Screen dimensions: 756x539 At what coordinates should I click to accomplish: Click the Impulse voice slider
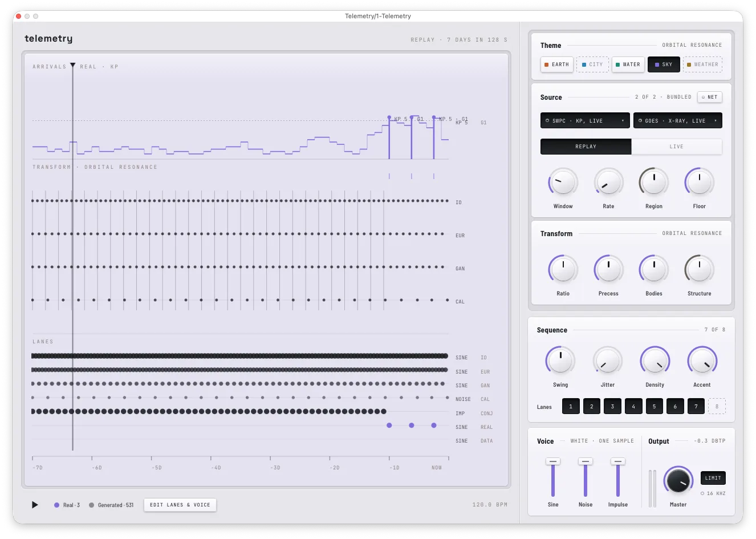[618, 477]
